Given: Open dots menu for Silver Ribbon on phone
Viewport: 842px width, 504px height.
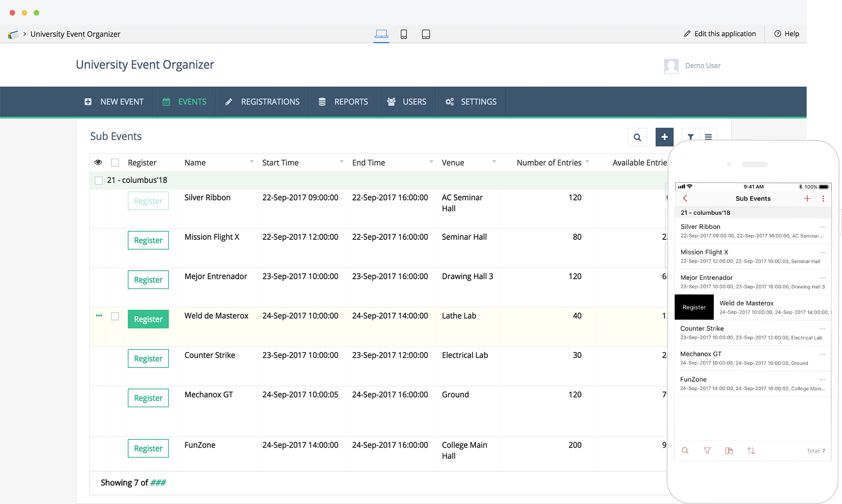Looking at the screenshot, I should point(823,227).
